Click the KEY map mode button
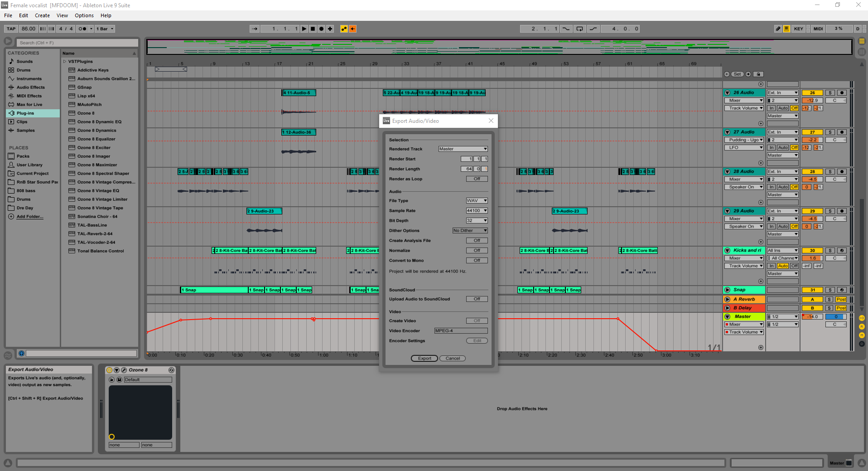The height and width of the screenshot is (471, 868). pyautogui.click(x=799, y=29)
